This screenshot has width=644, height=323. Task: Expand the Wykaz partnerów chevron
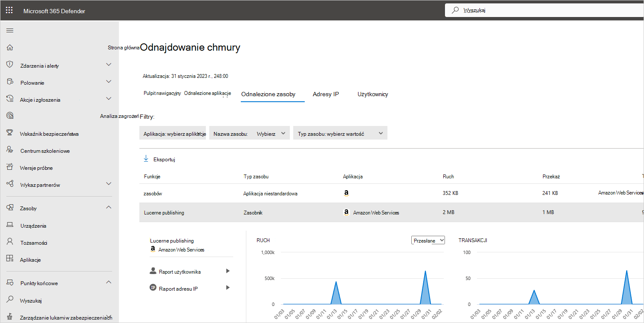coord(109,184)
